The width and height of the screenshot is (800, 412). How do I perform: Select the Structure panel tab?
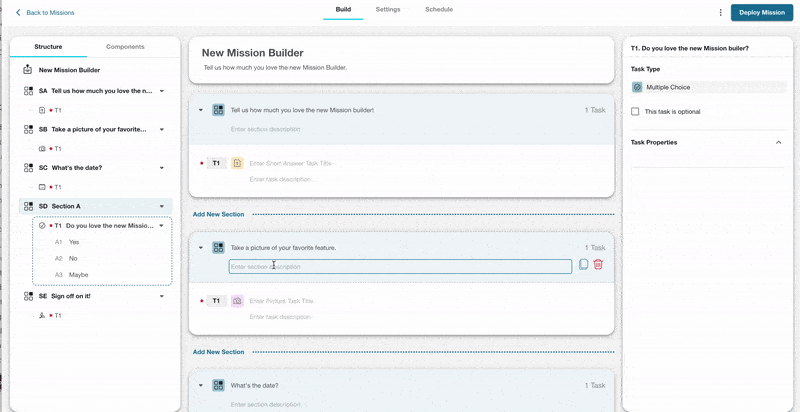tap(48, 47)
